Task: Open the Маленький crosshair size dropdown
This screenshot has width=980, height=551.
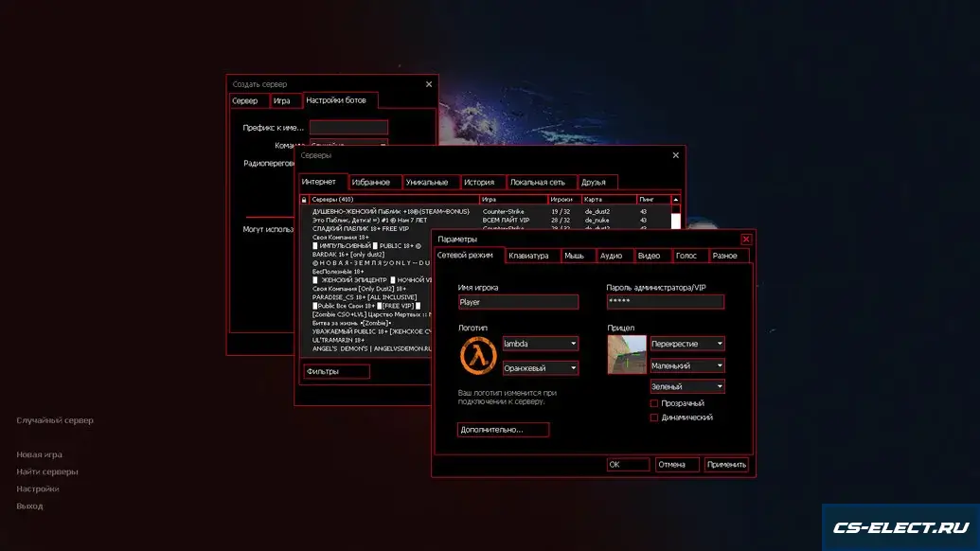Action: coord(687,365)
